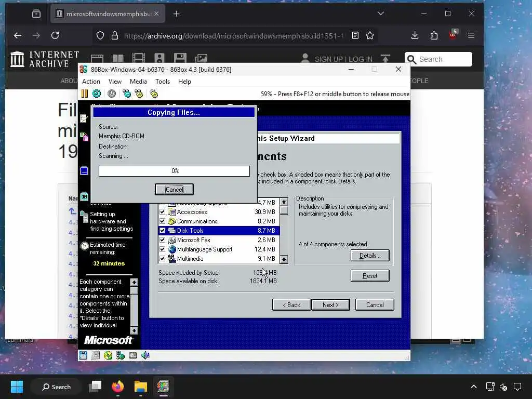Viewport: 532px width, 399px height.
Task: Open 86Box settings gear-wrench icon
Action: 154,94
